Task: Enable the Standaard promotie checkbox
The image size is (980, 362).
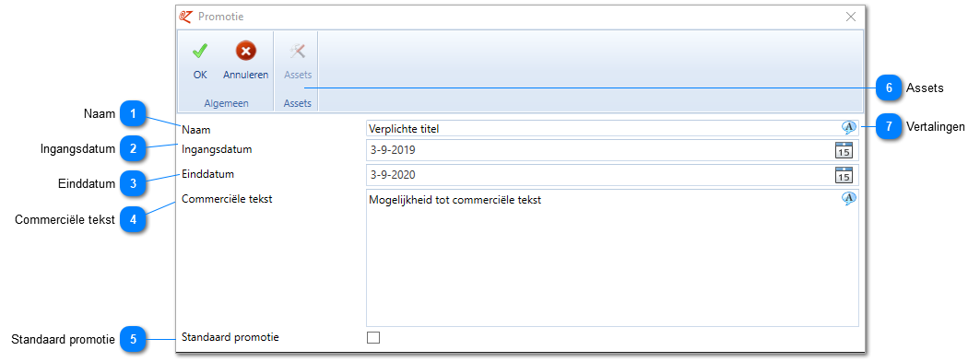Action: 373,338
